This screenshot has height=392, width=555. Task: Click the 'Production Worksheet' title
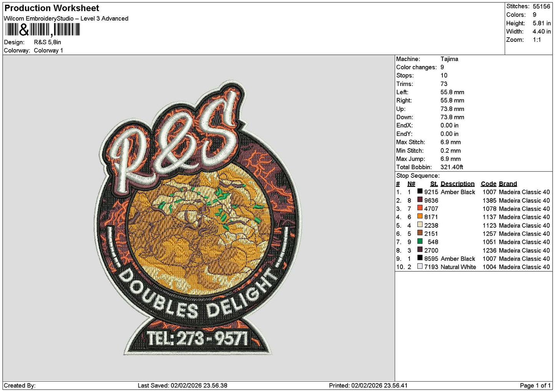[52, 8]
